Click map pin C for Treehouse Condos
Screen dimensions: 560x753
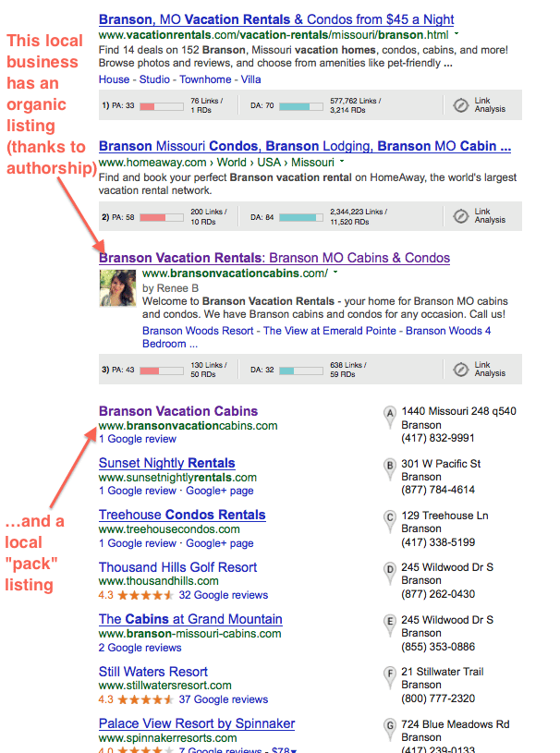(x=389, y=521)
